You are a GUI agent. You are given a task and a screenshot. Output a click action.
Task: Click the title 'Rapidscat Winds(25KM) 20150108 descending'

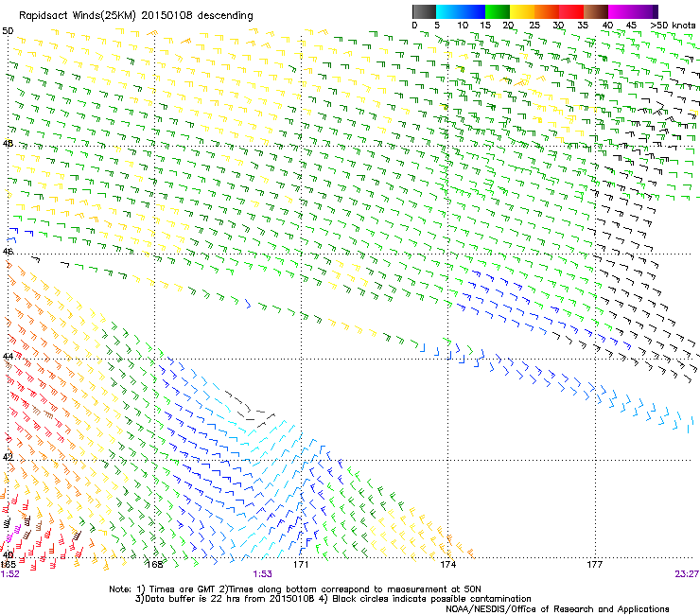[135, 15]
